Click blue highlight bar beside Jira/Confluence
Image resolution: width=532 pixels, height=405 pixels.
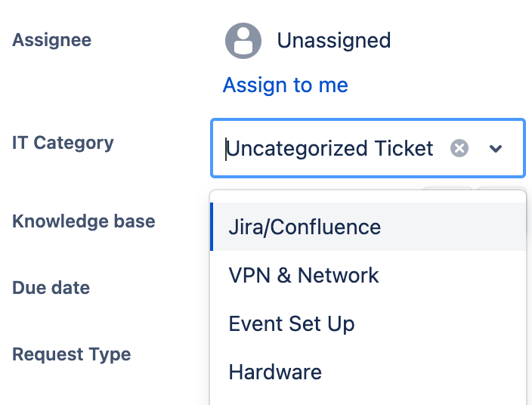212,227
